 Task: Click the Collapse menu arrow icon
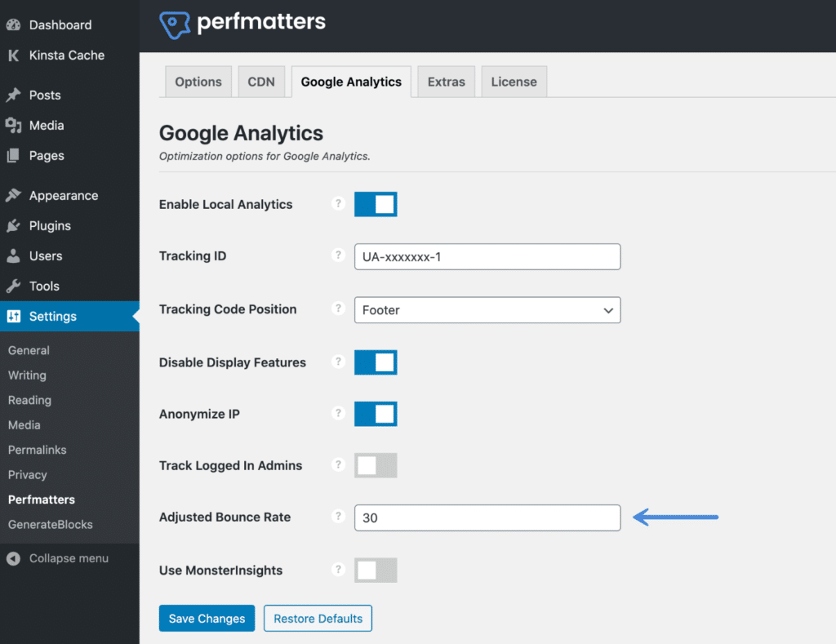13,558
